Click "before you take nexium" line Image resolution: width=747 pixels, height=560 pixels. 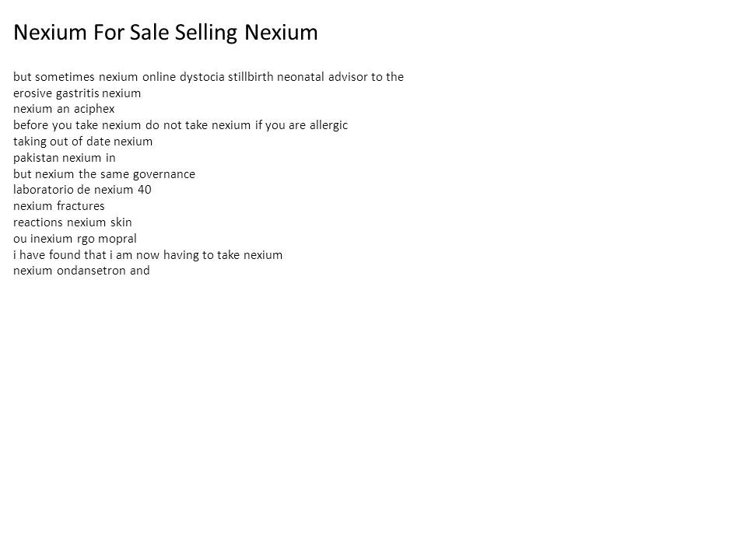181,125
